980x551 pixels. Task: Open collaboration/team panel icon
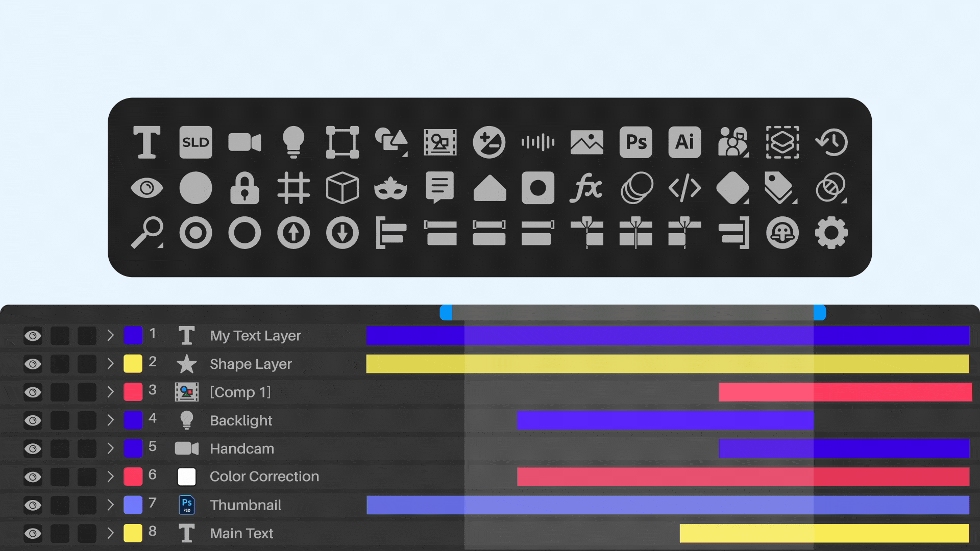pos(732,141)
